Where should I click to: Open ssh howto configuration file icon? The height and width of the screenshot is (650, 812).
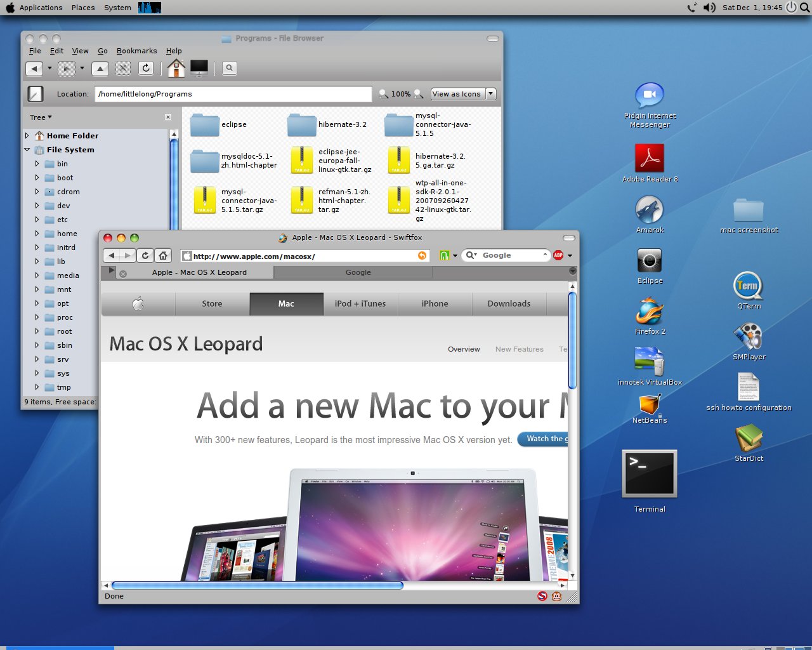[749, 387]
